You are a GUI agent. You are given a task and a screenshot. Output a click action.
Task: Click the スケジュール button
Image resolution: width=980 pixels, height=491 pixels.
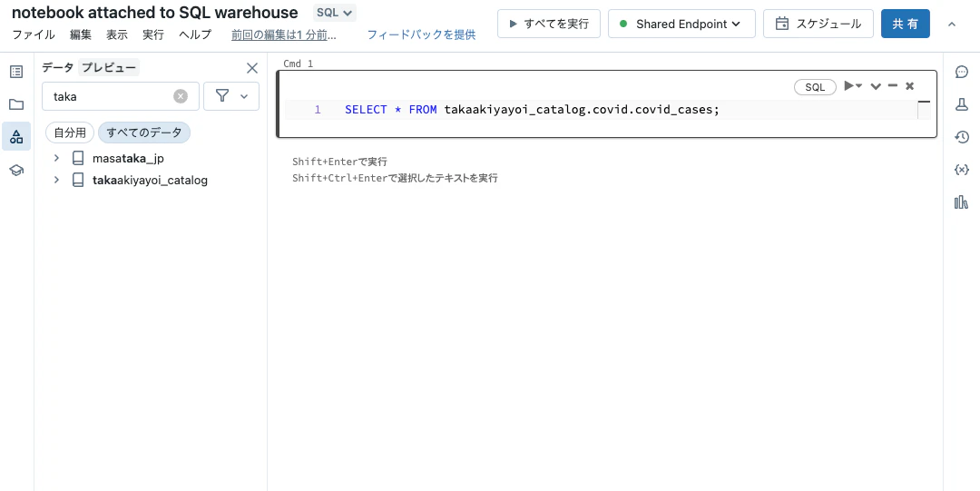coord(818,24)
